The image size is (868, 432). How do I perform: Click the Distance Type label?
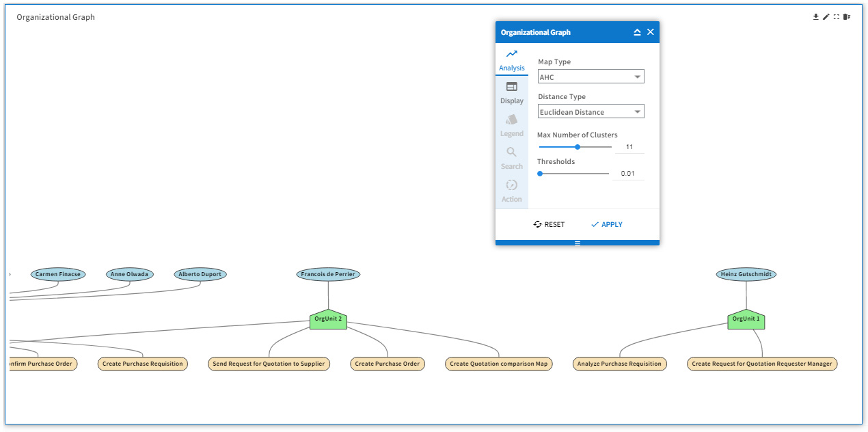point(562,96)
